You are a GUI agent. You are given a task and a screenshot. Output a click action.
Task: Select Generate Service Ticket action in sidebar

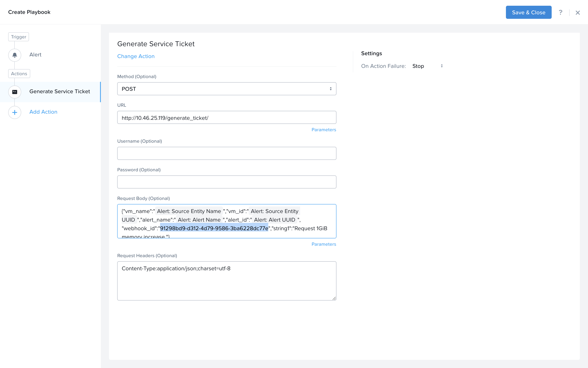[50, 92]
